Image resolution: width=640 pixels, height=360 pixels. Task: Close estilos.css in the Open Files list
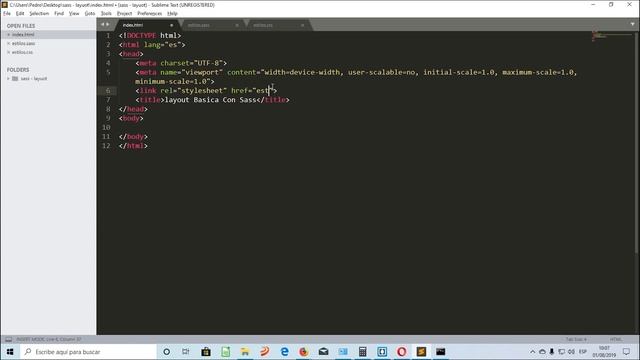pos(9,52)
